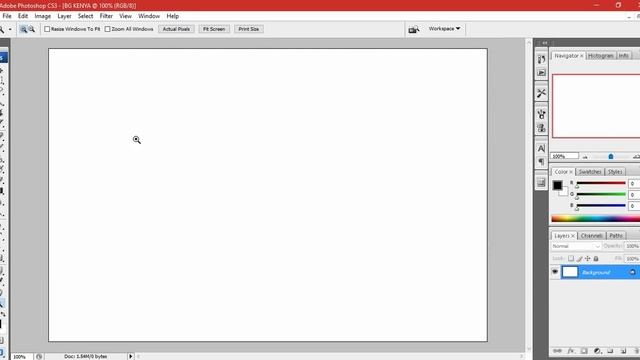Screen dimensions: 640x360
Task: Click the Print Size button
Action: 249,29
